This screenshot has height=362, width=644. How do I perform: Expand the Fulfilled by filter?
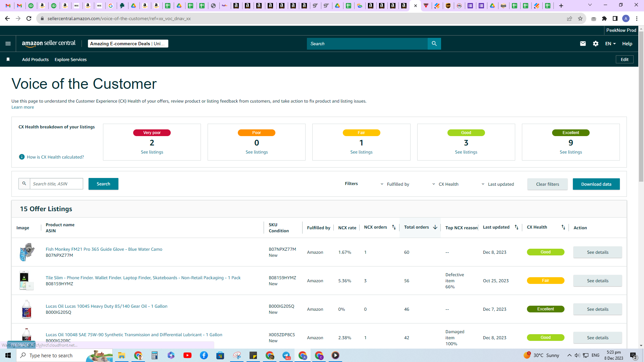pos(395,184)
